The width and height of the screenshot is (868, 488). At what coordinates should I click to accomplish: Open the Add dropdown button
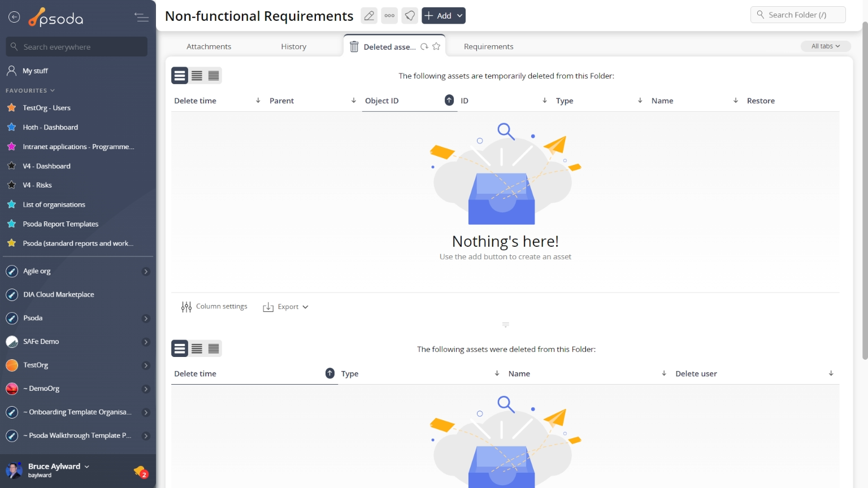click(444, 16)
